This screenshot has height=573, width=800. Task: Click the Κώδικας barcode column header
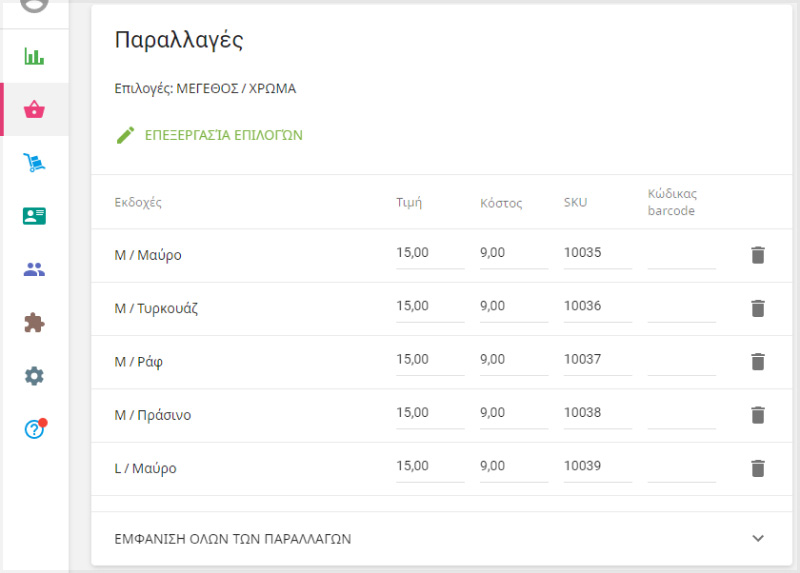[x=672, y=202]
